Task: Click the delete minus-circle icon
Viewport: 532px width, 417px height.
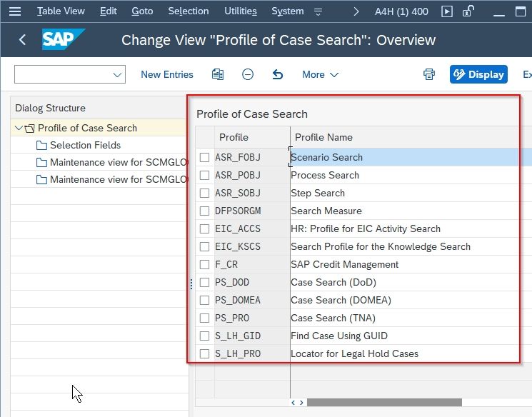Action: (x=248, y=74)
